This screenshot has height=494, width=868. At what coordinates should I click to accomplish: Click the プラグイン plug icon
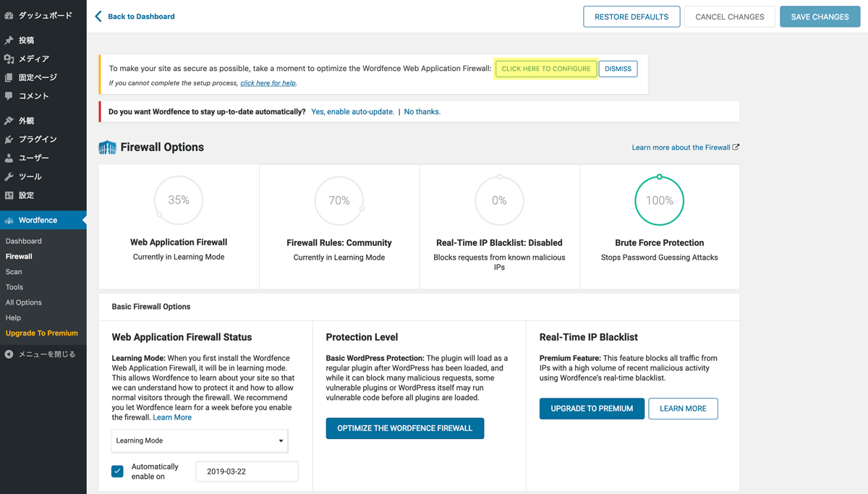9,139
